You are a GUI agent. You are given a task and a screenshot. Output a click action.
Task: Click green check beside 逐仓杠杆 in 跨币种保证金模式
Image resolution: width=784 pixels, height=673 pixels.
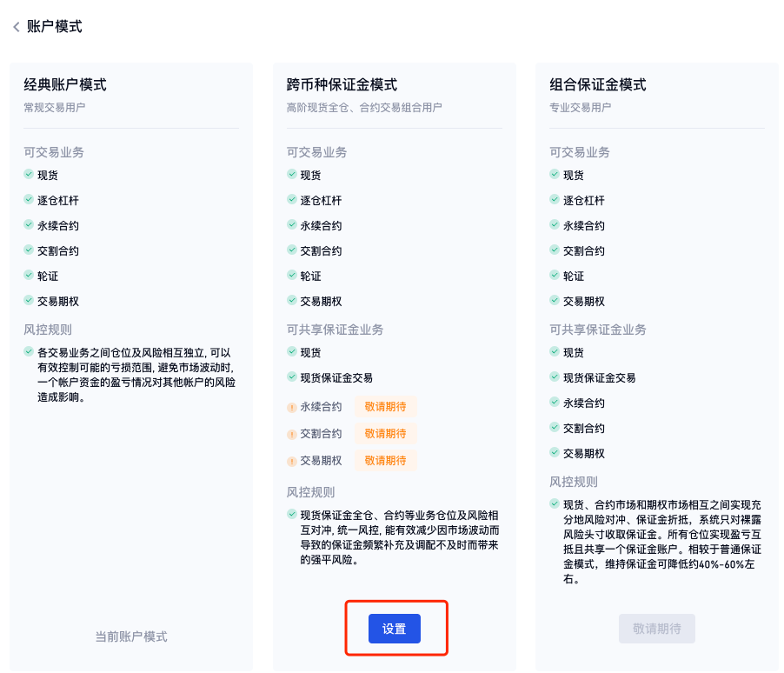coord(292,200)
